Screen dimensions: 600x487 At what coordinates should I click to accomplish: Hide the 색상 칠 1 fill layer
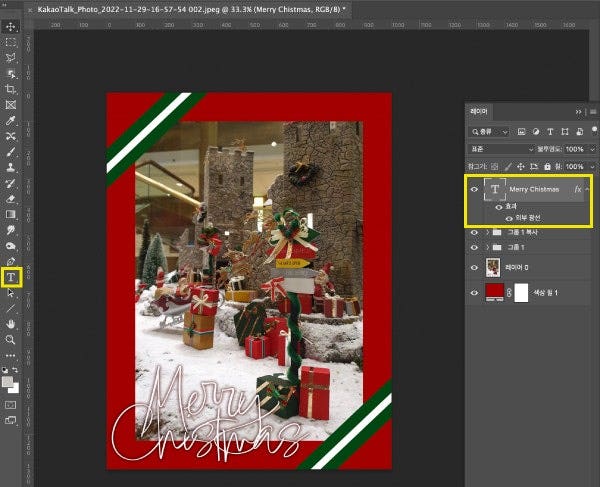pos(474,293)
